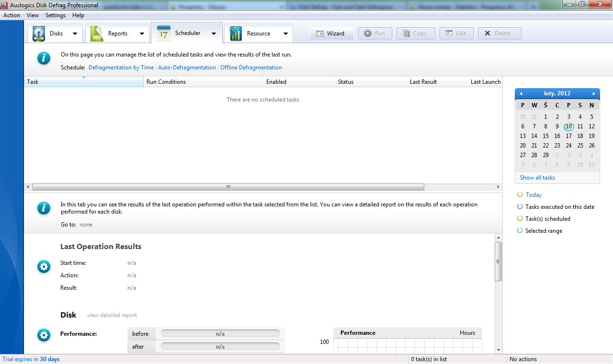
Task: Select February 14 in the calendar
Action: click(x=534, y=136)
